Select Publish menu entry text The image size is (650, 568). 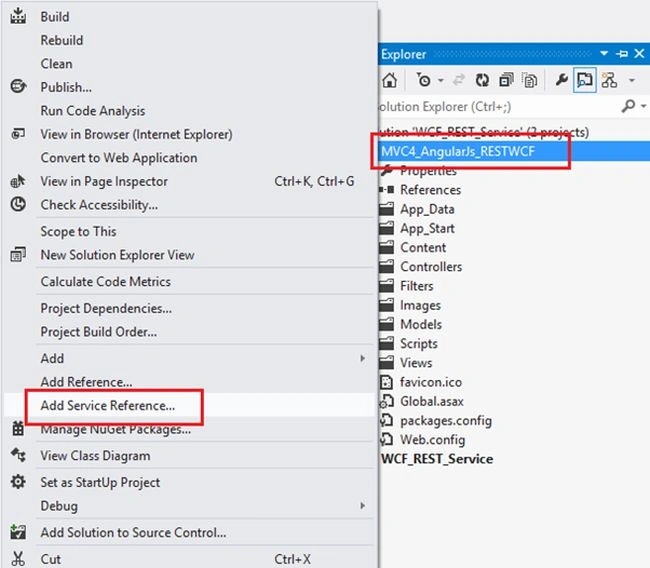[x=66, y=87]
